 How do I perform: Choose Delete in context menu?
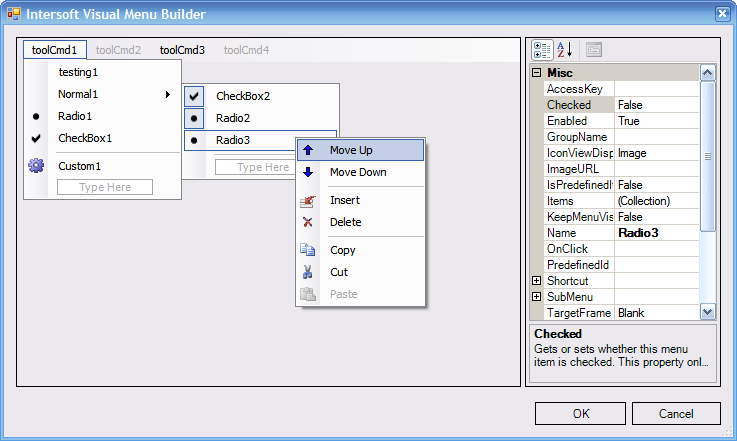click(x=361, y=222)
